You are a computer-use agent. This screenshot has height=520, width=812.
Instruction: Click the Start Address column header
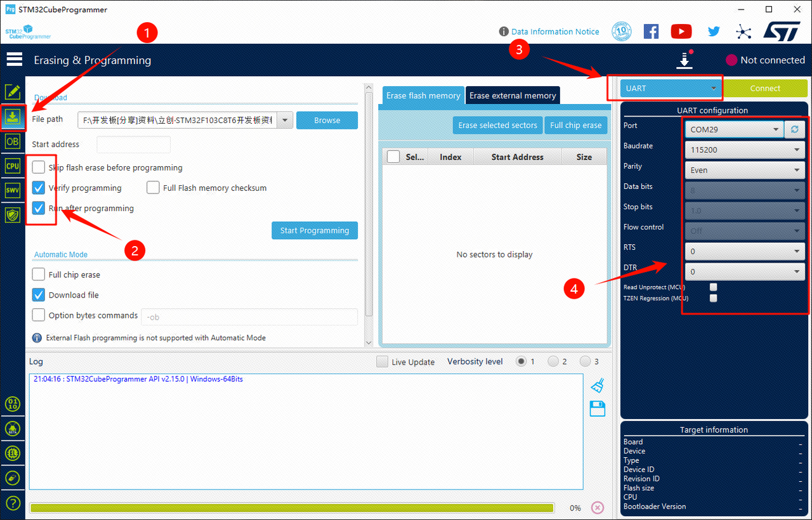[517, 157]
